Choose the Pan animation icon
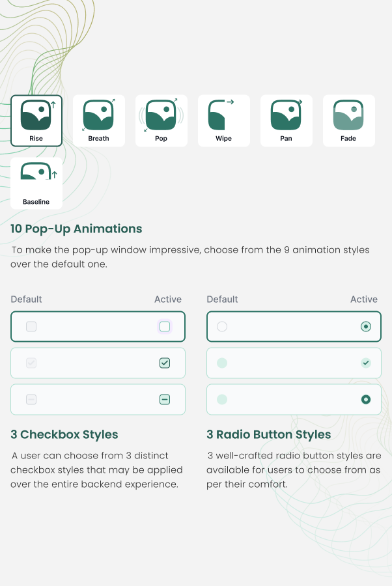Screen dimensions: 392x586 point(287,120)
